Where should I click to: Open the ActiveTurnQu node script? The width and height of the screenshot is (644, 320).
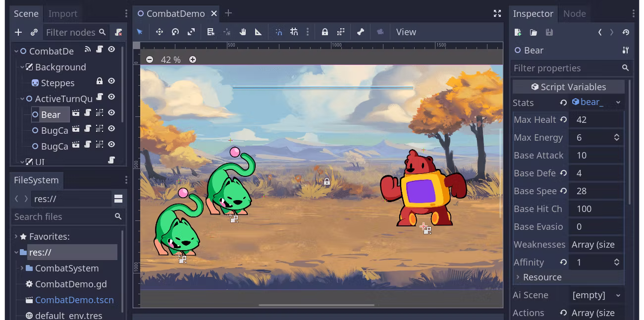(x=100, y=97)
